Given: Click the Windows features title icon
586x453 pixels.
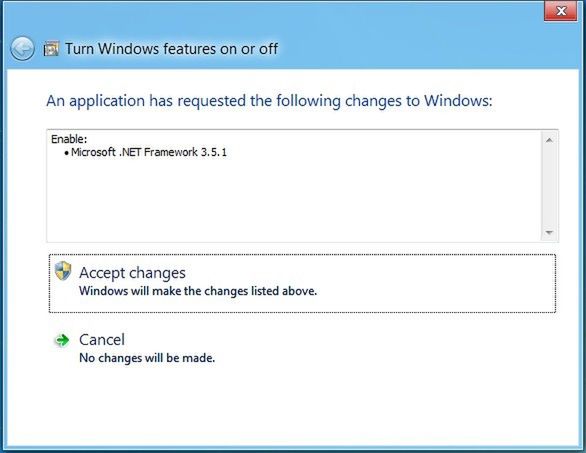Looking at the screenshot, I should click(51, 49).
